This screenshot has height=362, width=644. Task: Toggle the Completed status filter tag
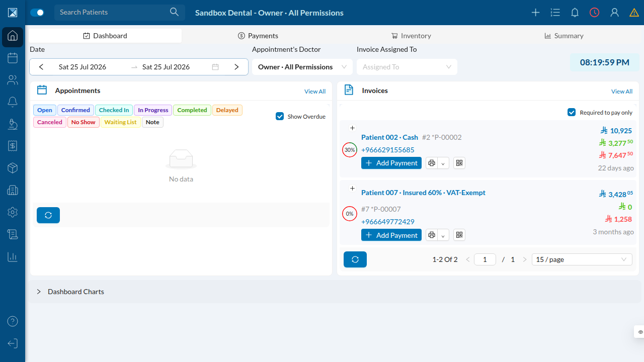point(192,110)
